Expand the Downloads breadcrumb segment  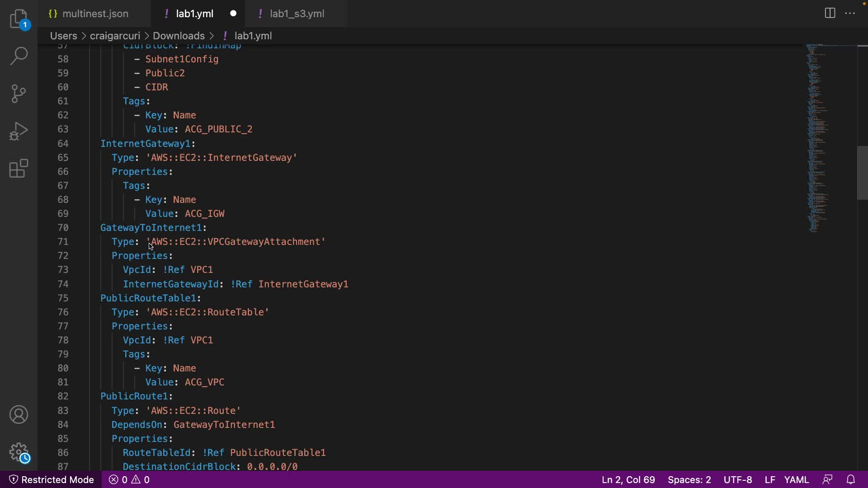[x=179, y=36]
